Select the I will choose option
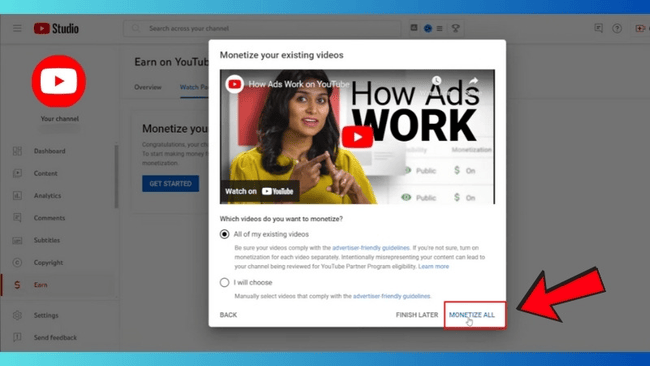 click(x=224, y=282)
